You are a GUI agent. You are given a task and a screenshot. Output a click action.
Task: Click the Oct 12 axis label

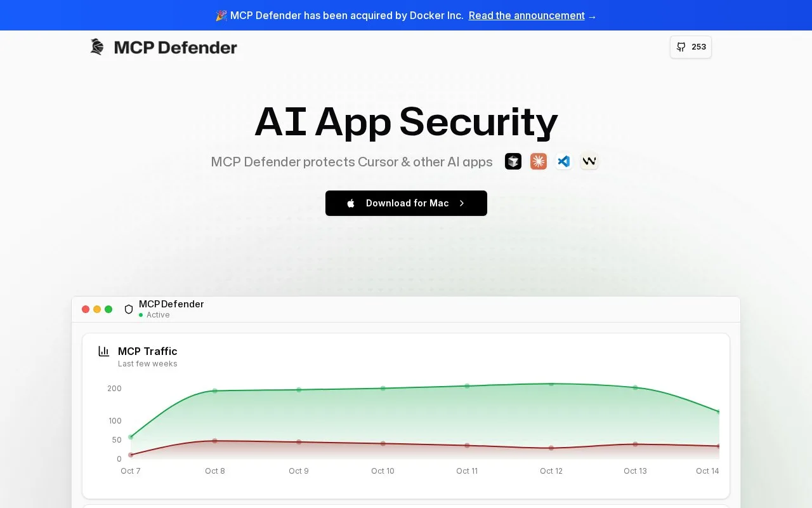(x=551, y=471)
